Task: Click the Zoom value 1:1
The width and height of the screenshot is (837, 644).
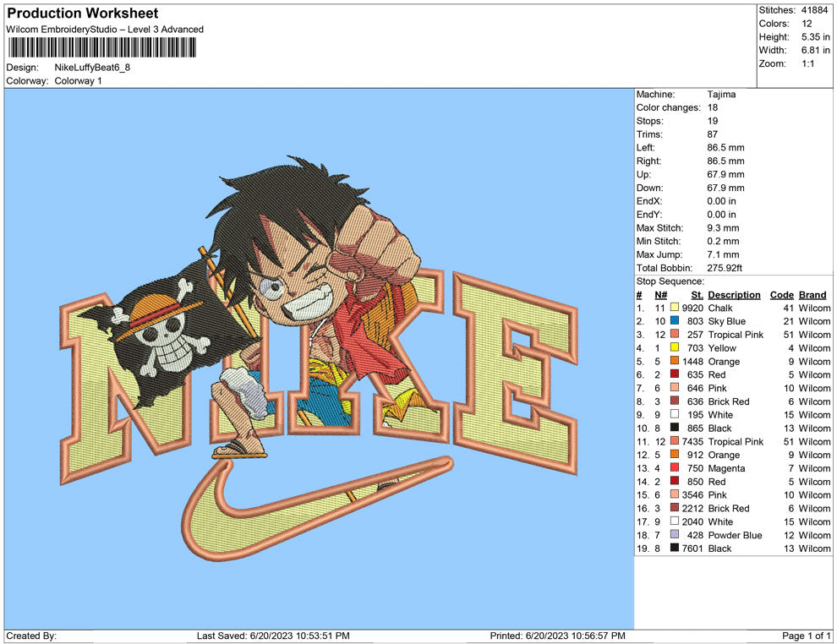Action: pyautogui.click(x=808, y=63)
